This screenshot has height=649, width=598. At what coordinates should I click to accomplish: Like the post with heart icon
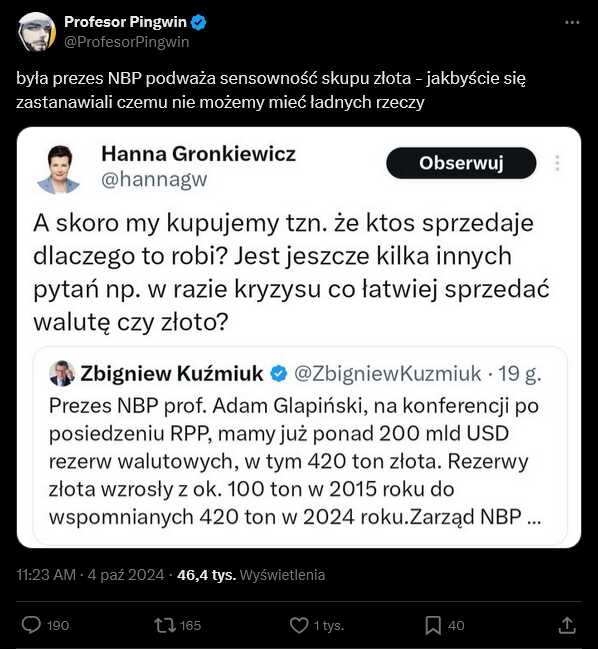[299, 625]
